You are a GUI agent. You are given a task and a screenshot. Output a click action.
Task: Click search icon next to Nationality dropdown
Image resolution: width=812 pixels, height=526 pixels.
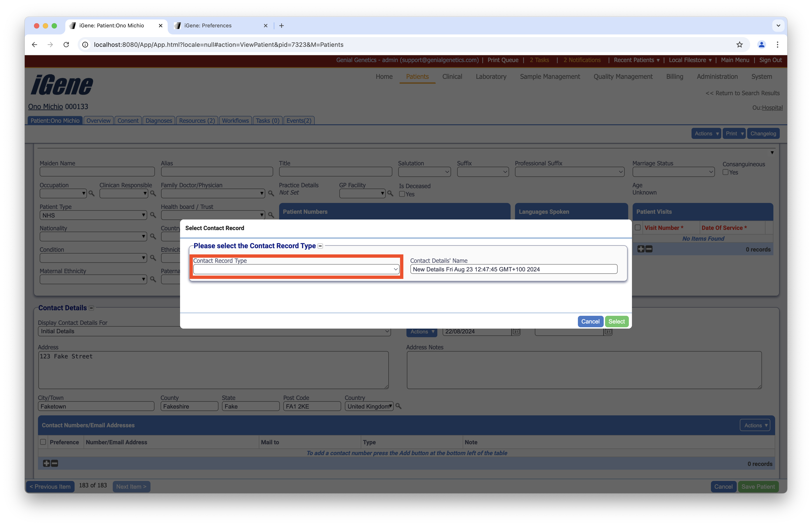[153, 236]
